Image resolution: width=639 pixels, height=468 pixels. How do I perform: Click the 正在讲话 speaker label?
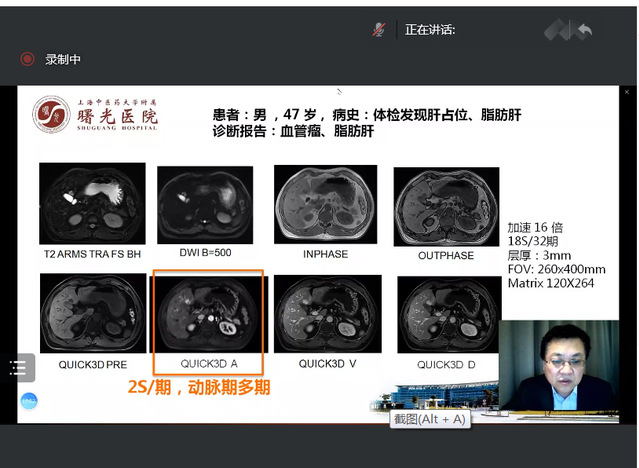(x=430, y=30)
